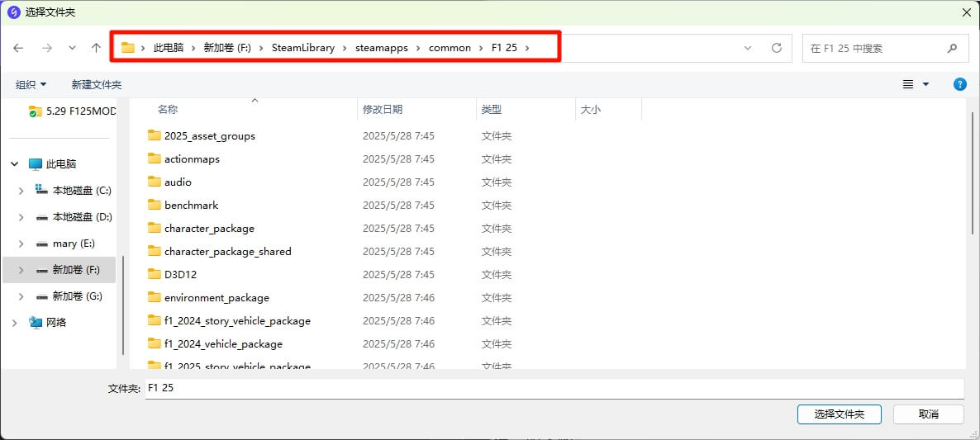Click the benchmark folder's yellow icon
980x440 pixels.
coord(155,204)
